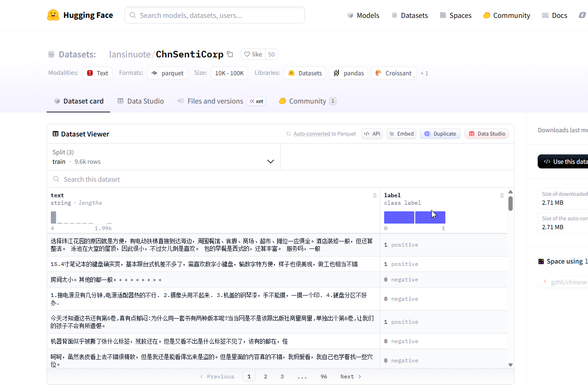The width and height of the screenshot is (588, 385).
Task: Click the Next page link
Action: click(x=351, y=377)
